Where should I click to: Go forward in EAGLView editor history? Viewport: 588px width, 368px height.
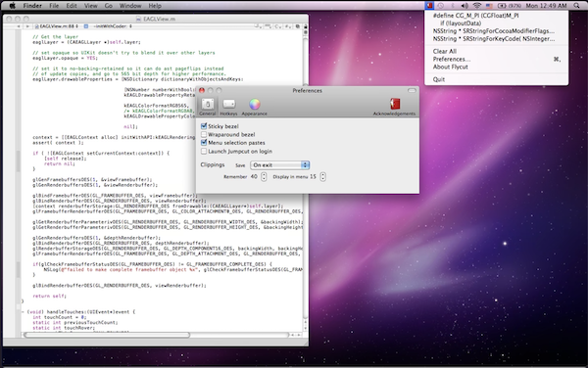[27, 26]
